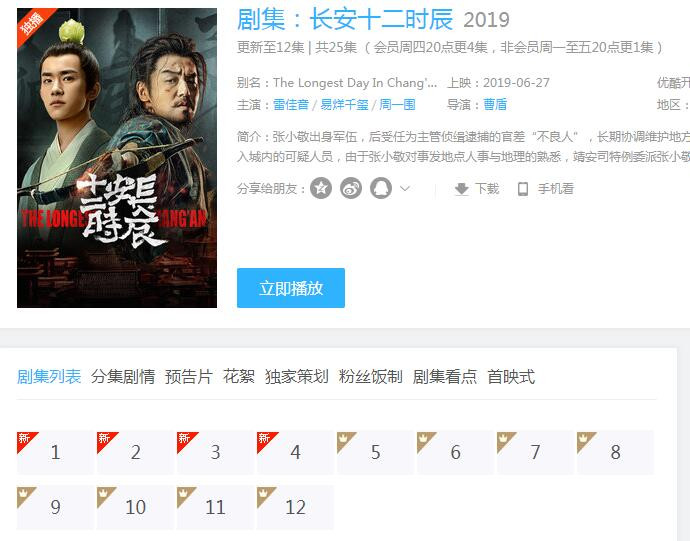Click the 手机看 phone icon

click(523, 189)
